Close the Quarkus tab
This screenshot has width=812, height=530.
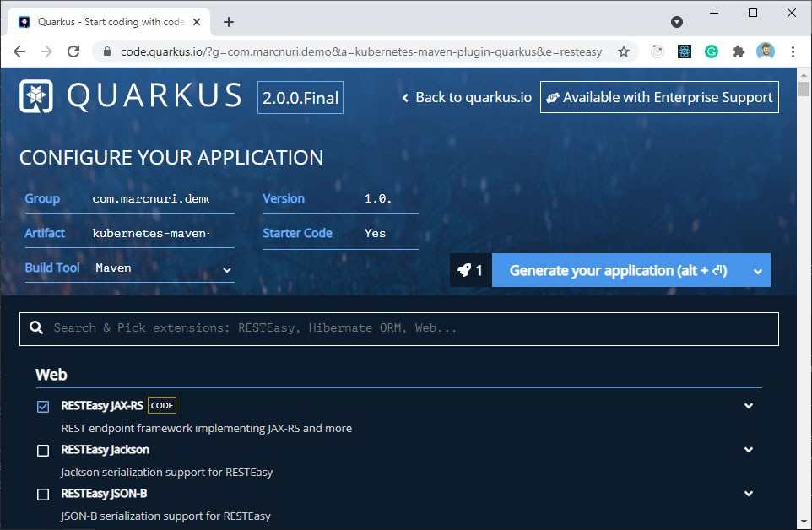[197, 22]
